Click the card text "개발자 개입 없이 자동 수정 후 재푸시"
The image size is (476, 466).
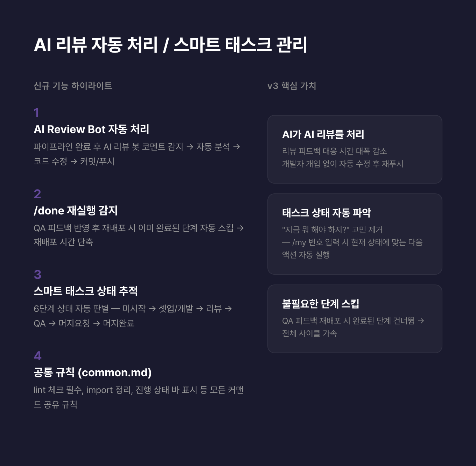tap(343, 164)
